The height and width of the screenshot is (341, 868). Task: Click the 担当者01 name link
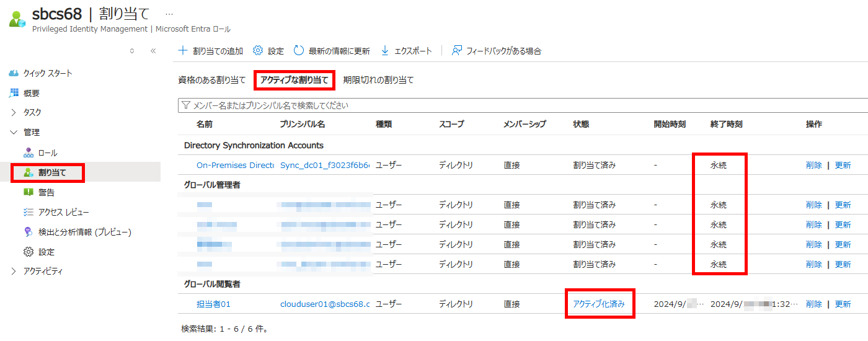point(213,304)
